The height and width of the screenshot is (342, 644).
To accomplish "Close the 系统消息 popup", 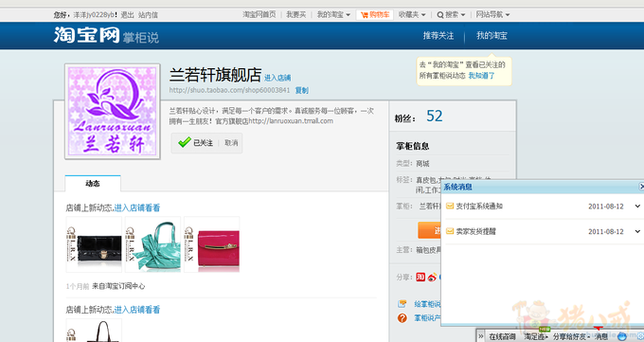I will 641,187.
